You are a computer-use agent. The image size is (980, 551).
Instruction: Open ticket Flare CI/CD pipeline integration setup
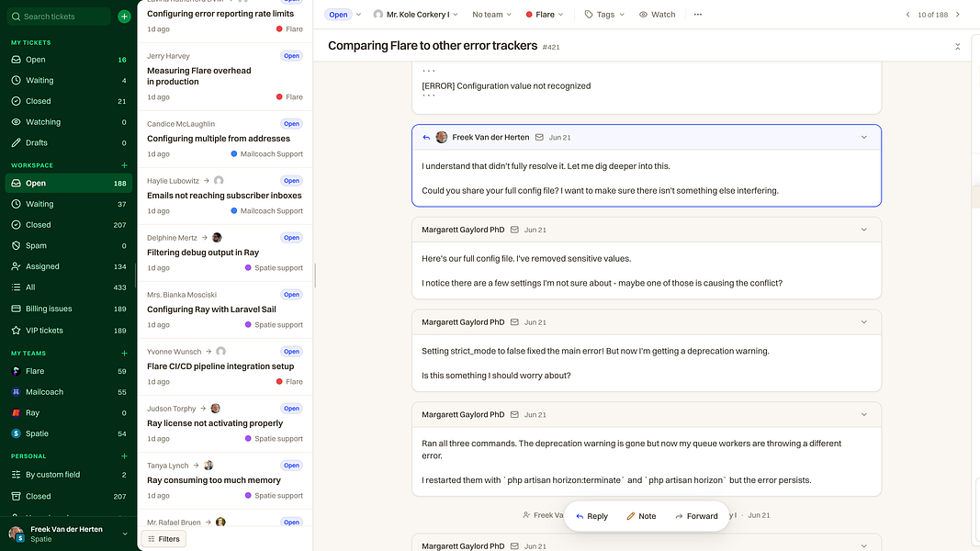coord(225,366)
